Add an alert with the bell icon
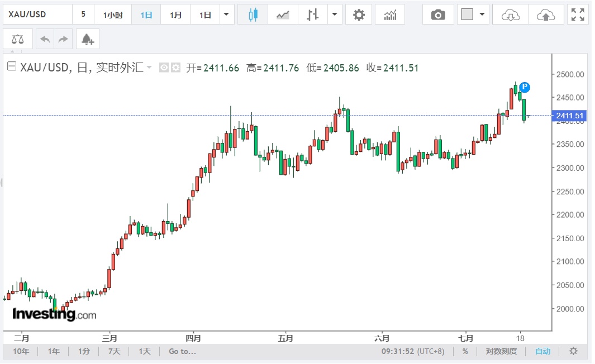595x364 pixels. pos(88,39)
